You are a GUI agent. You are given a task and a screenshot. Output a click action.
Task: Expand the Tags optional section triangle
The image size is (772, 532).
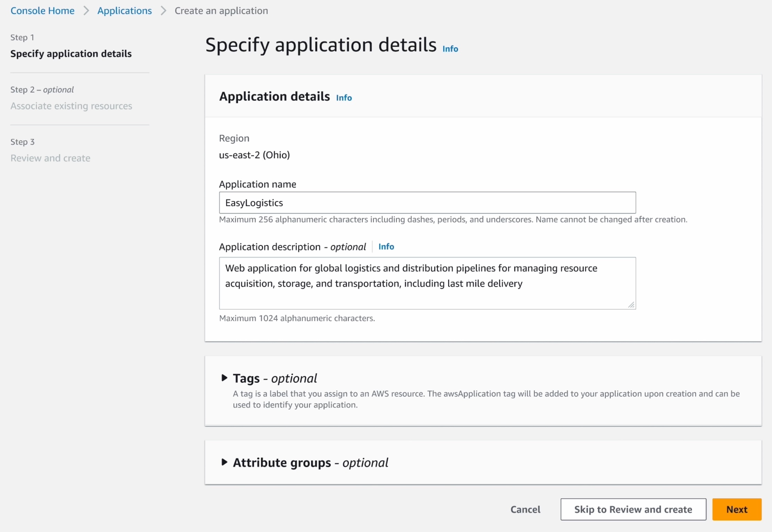224,378
